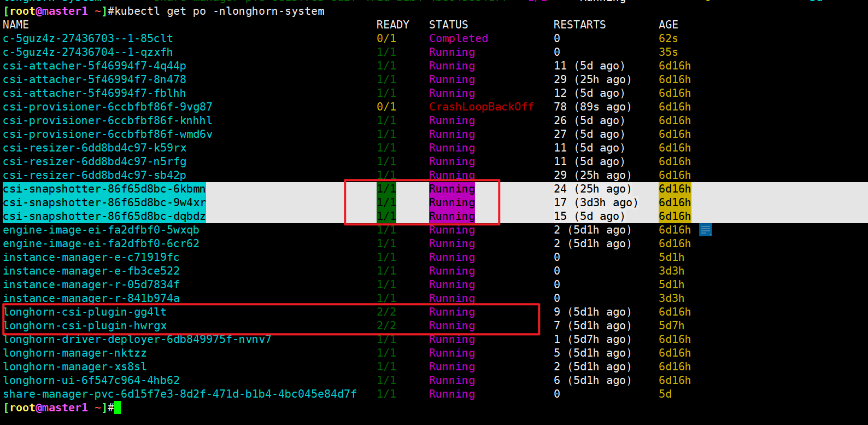Select pod instance-manager-e-c71919fc
This screenshot has width=868, height=425.
[91, 257]
